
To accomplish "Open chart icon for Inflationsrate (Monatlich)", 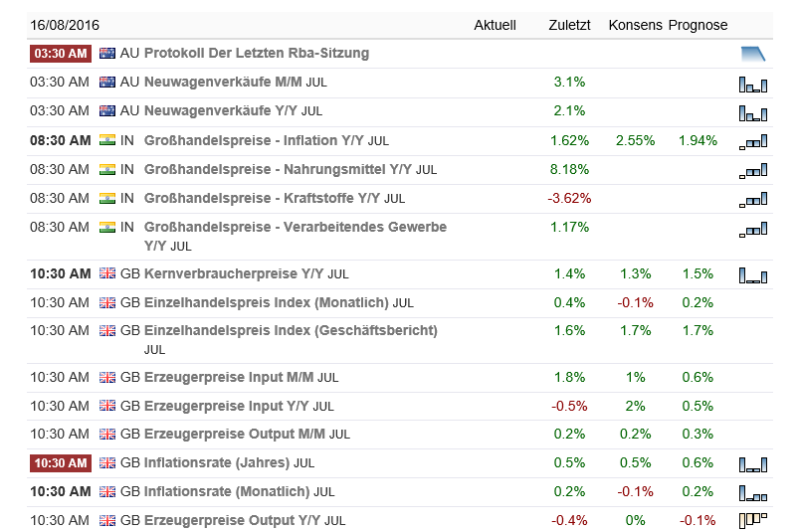I will point(752,493).
